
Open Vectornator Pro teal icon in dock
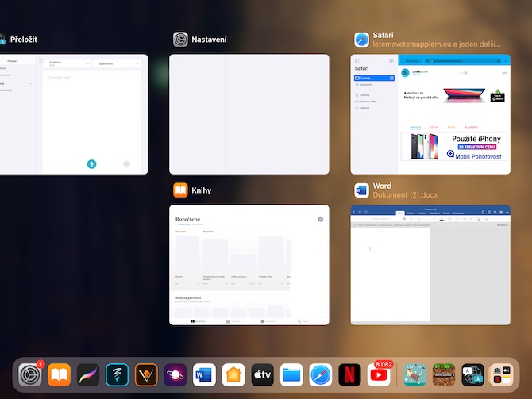coord(117,375)
